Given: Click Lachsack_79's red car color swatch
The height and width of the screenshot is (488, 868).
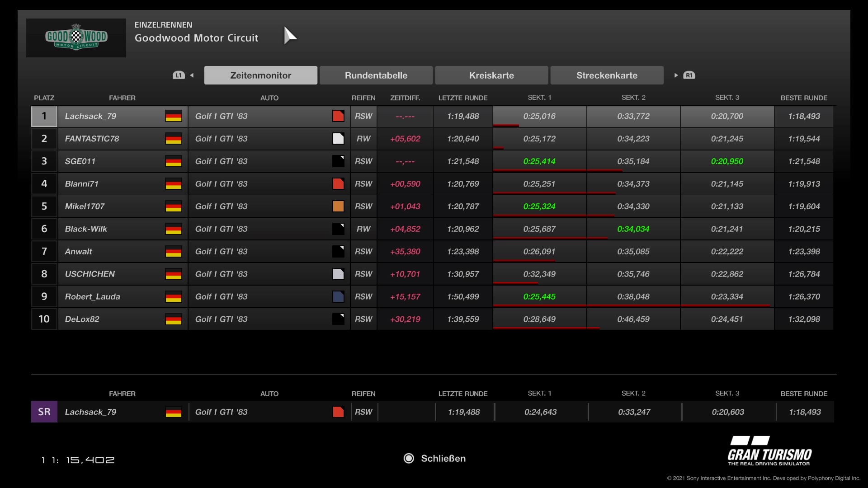Looking at the screenshot, I should (338, 116).
